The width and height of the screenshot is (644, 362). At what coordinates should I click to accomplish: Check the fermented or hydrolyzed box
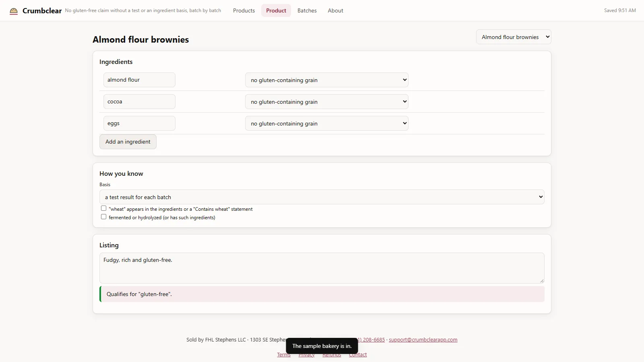pos(104,217)
